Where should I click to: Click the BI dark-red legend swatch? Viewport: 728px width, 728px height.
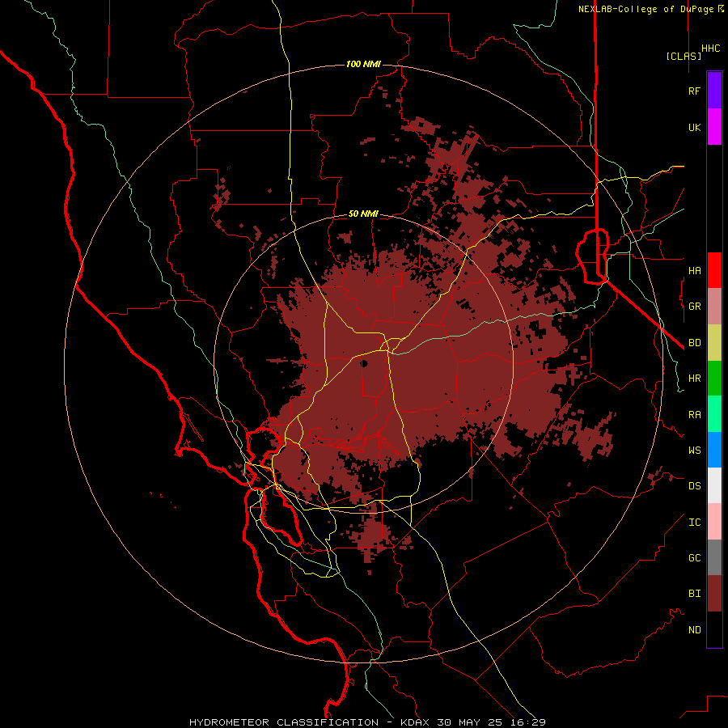tap(714, 594)
